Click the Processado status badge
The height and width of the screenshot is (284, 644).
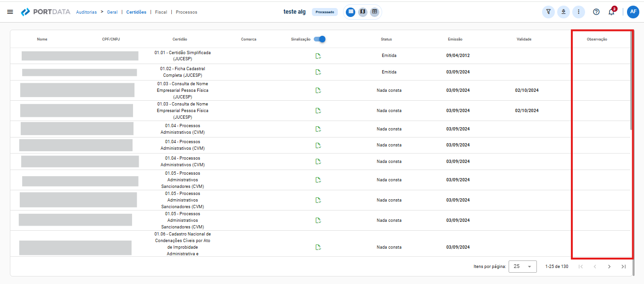click(x=325, y=12)
